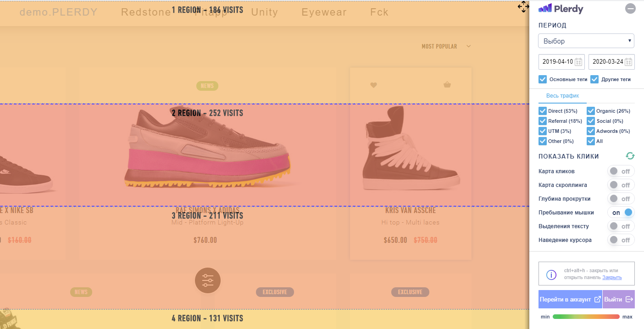Toggle the Основные теги checkbox

tap(543, 79)
